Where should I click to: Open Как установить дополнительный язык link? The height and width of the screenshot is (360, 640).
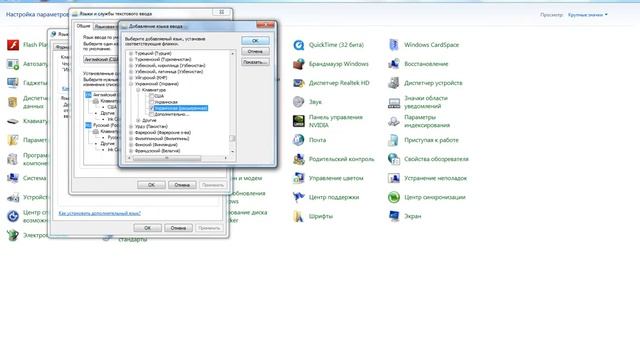(x=100, y=213)
